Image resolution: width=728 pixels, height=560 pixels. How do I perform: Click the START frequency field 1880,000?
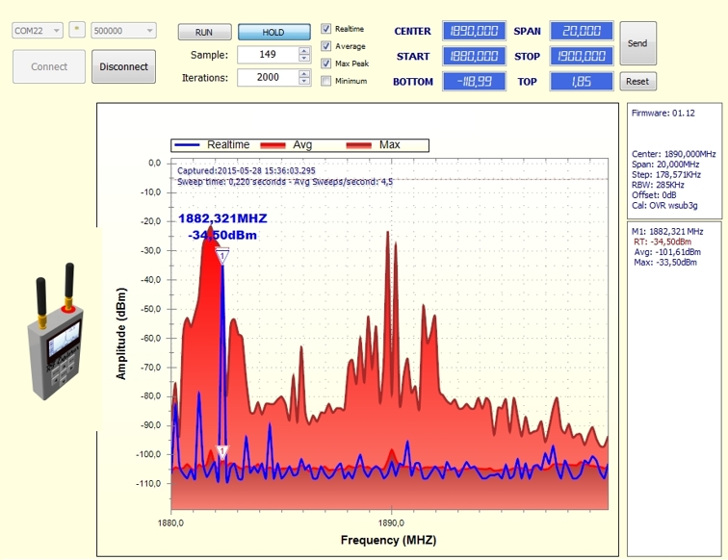click(474, 56)
